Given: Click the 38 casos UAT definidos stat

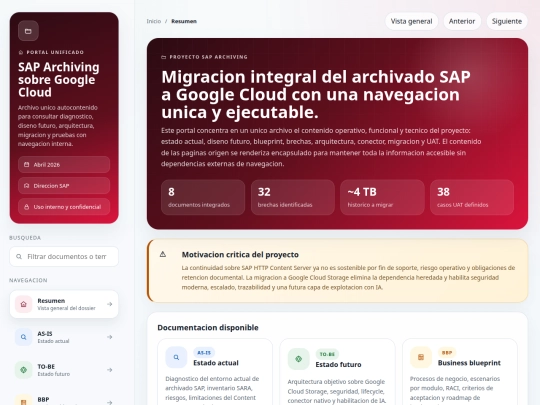Looking at the screenshot, I should click(x=472, y=197).
